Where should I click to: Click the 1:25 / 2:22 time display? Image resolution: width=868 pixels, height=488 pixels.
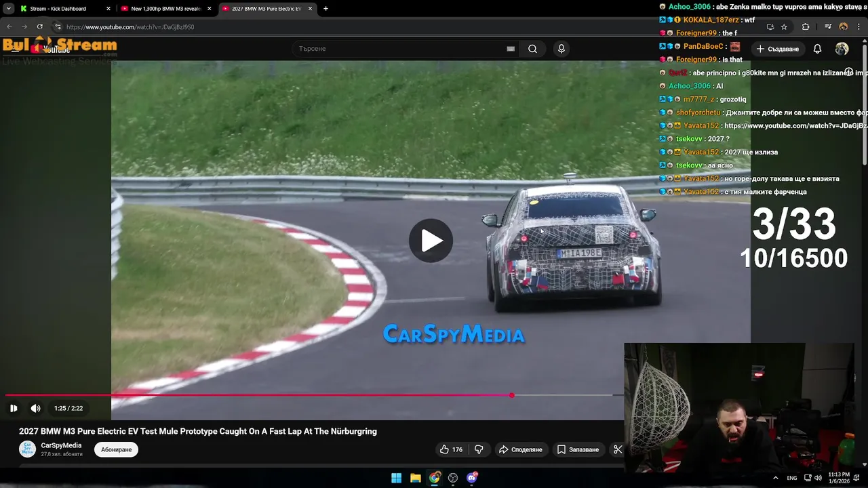(68, 409)
